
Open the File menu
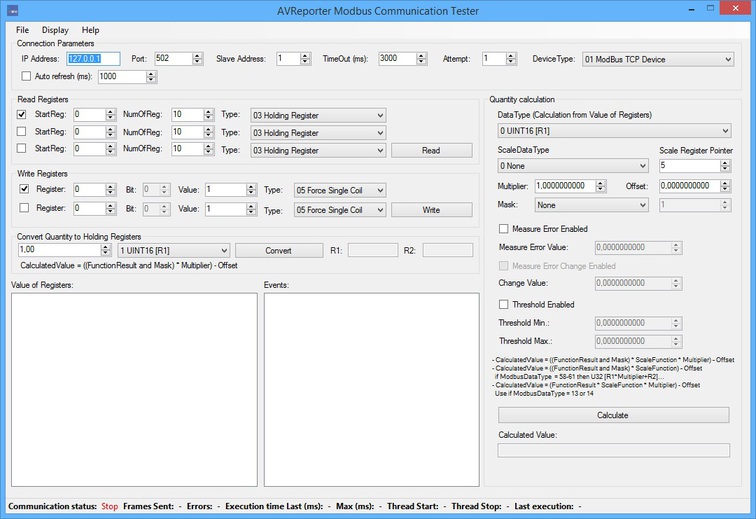[22, 30]
